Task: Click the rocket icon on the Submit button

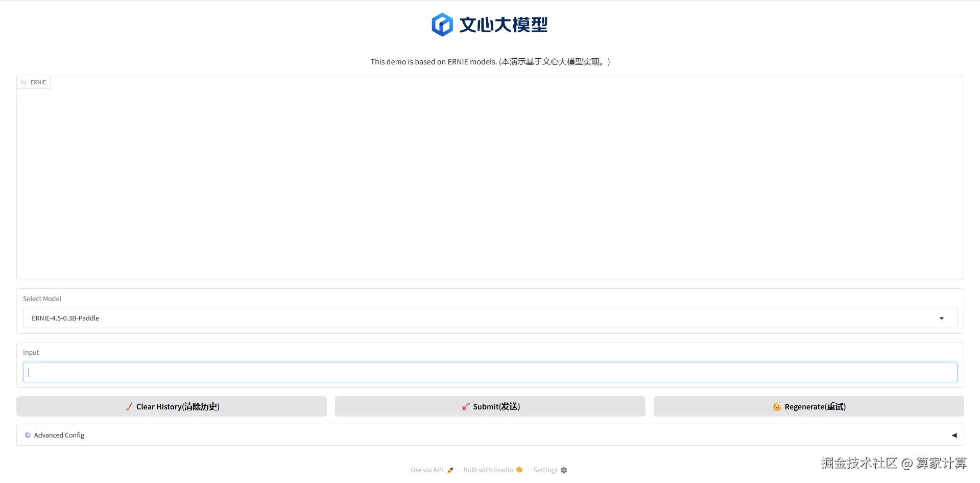Action: coord(465,406)
